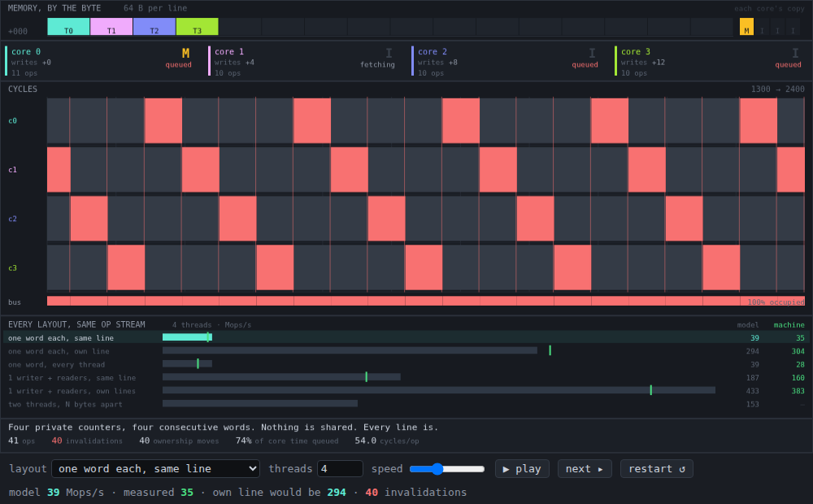Click the c1 row label in cycles
The width and height of the screenshot is (813, 504).
pyautogui.click(x=12, y=170)
